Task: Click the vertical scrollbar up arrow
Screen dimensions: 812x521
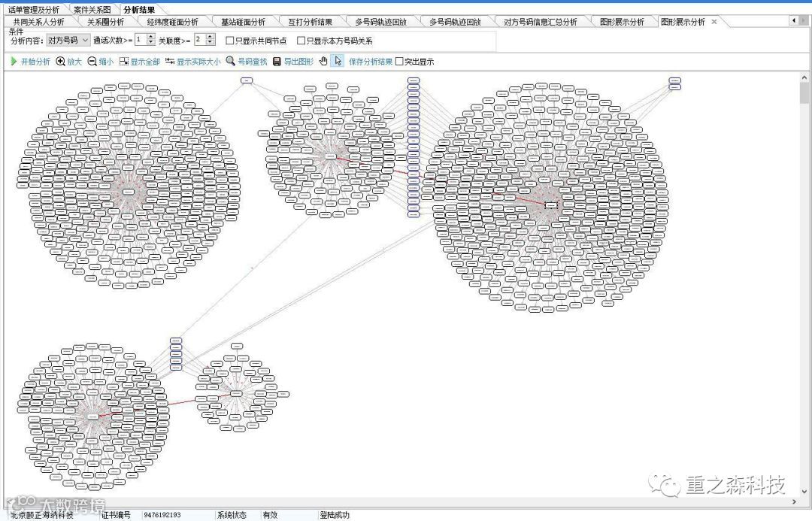Action: coord(804,77)
